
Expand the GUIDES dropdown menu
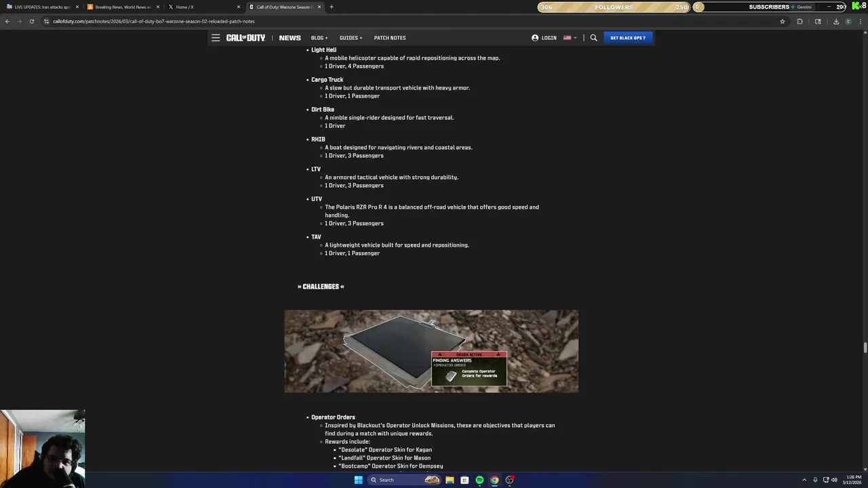[351, 38]
